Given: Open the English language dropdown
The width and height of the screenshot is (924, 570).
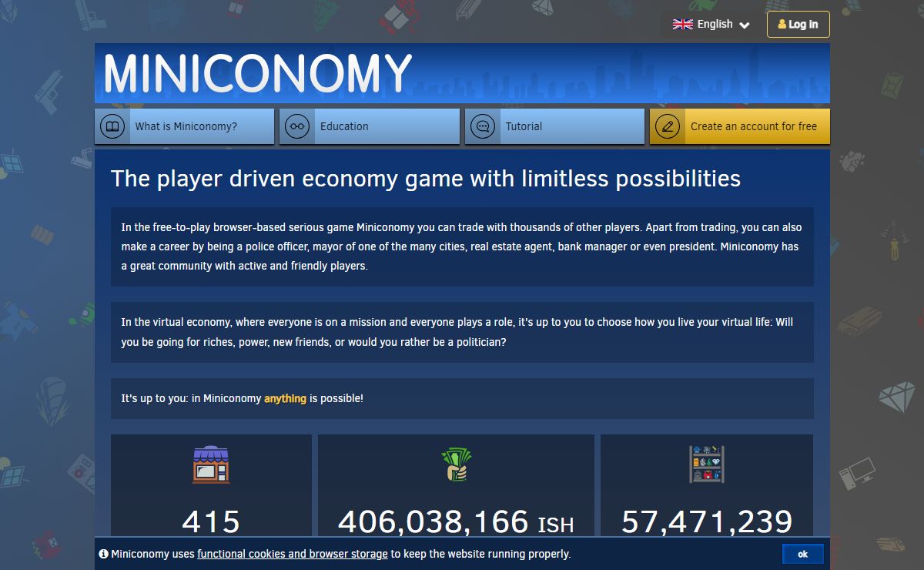Looking at the screenshot, I should 711,24.
